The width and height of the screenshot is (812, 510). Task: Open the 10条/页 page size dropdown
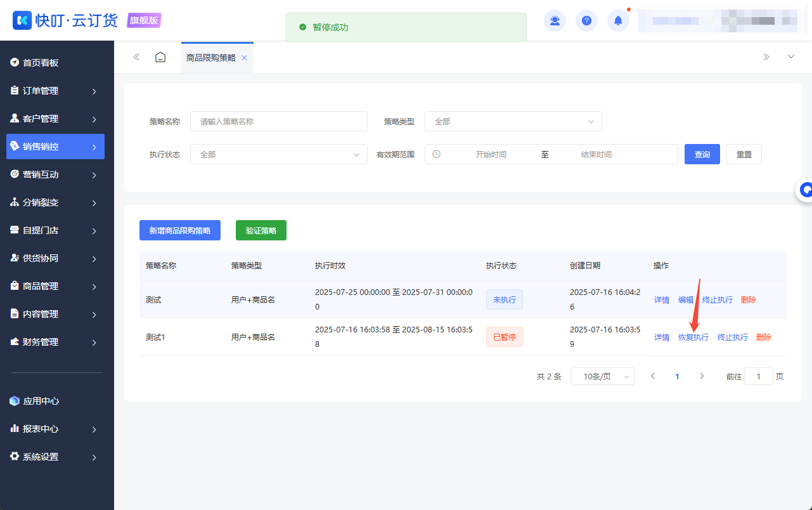(603, 376)
